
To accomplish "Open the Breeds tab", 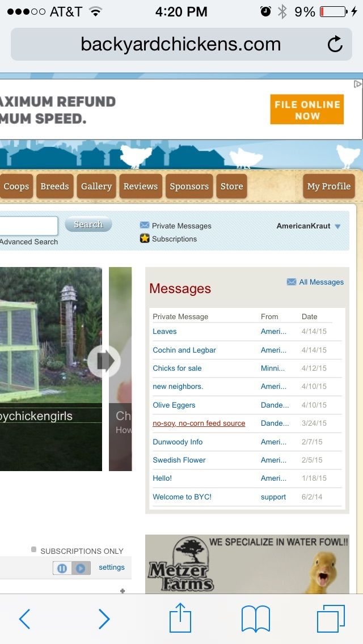I will [x=54, y=186].
